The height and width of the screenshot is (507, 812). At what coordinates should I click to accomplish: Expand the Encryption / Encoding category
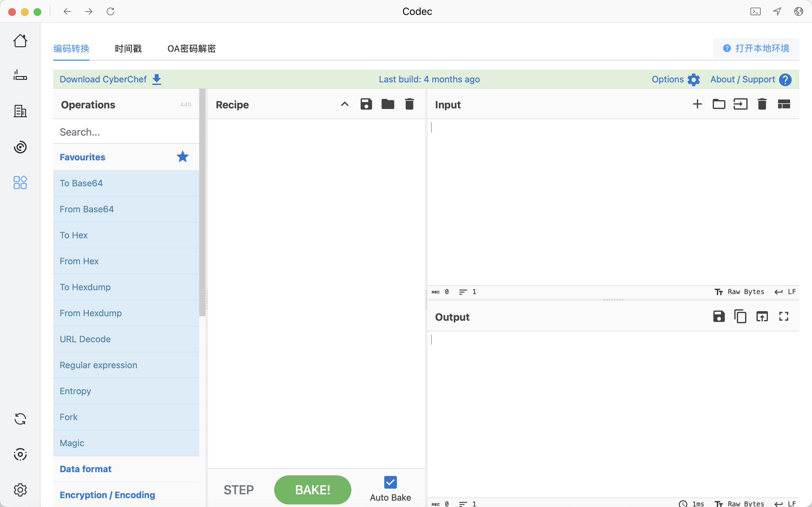(108, 495)
